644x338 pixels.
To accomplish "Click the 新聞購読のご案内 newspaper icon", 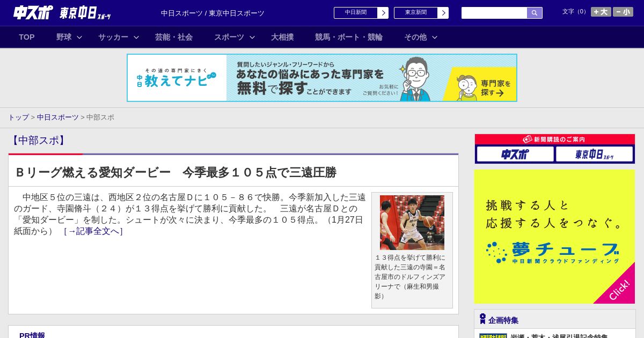I will coord(528,139).
